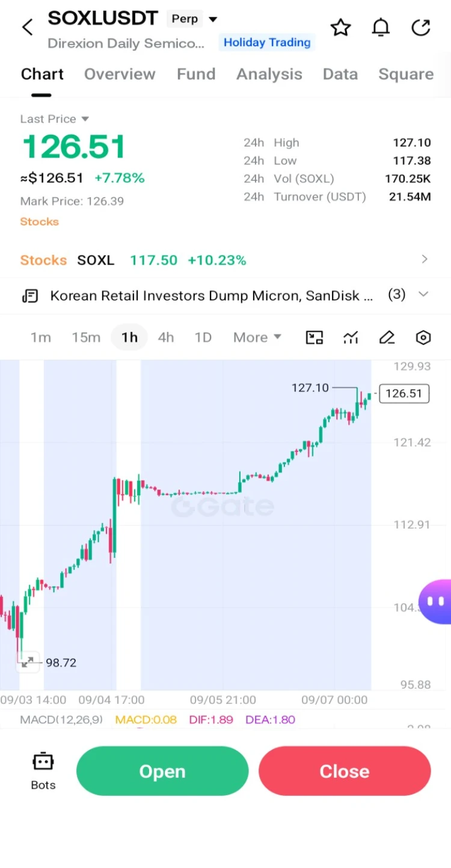
Task: Select the 1D timeframe
Action: coord(203,338)
